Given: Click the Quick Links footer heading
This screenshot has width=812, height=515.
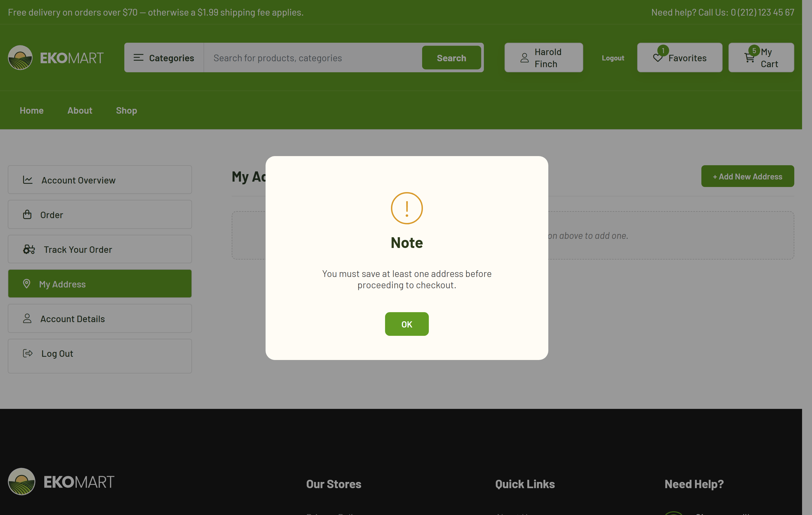Looking at the screenshot, I should (525, 484).
